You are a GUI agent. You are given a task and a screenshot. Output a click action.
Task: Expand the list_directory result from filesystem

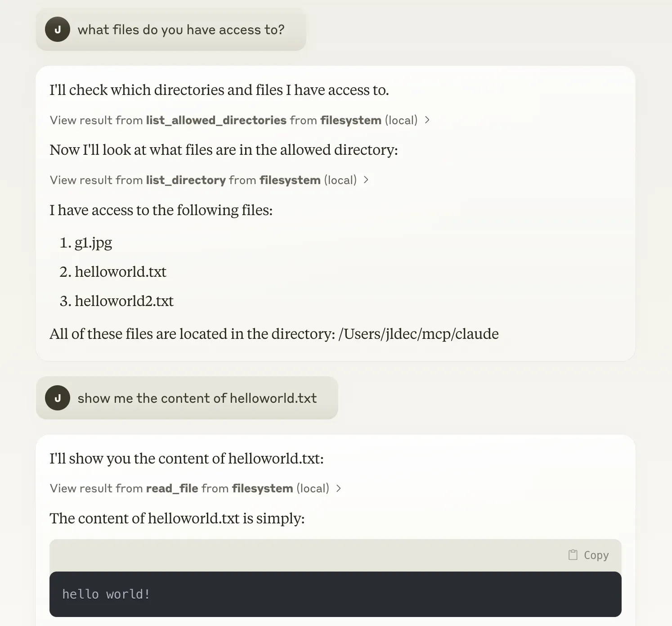(x=186, y=180)
